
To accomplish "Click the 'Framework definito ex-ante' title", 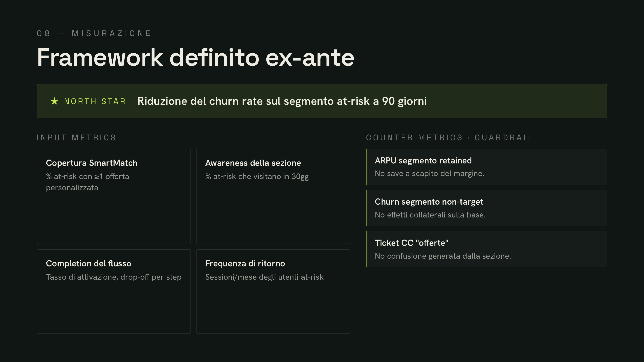I will click(196, 58).
